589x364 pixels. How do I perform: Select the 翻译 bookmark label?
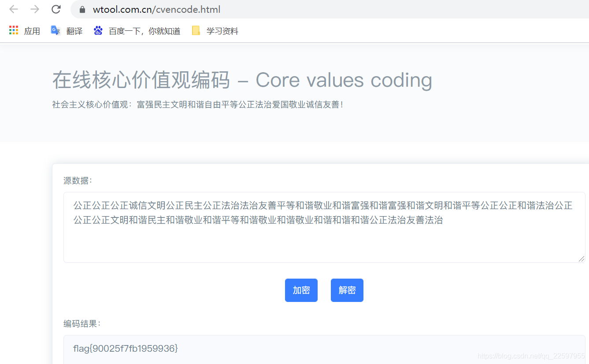(74, 31)
